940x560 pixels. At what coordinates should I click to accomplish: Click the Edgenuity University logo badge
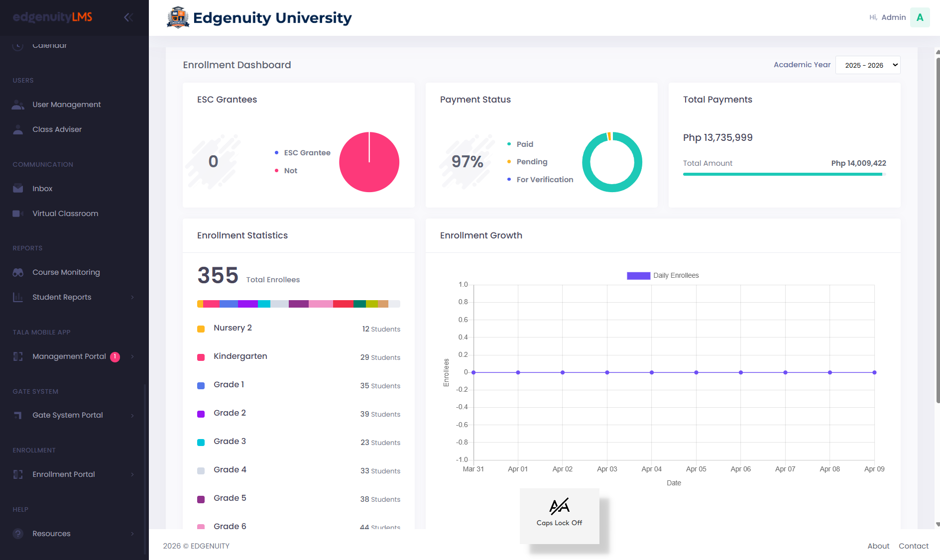pos(178,17)
